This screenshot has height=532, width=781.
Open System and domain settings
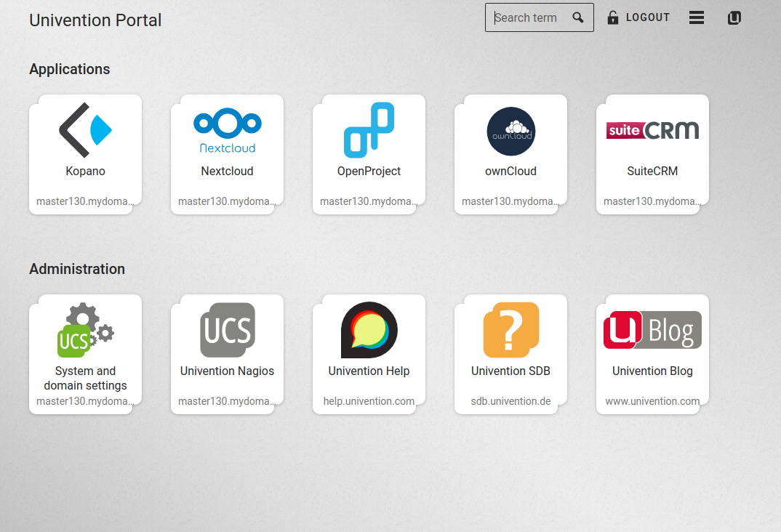(x=85, y=342)
